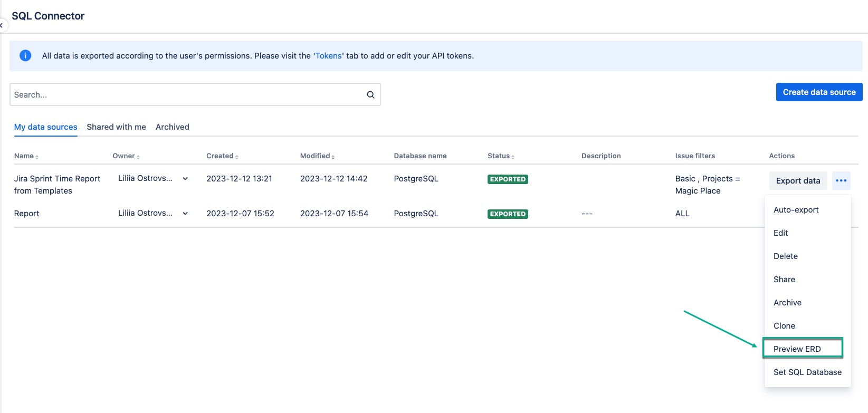Open the Archived tab

[x=172, y=127]
